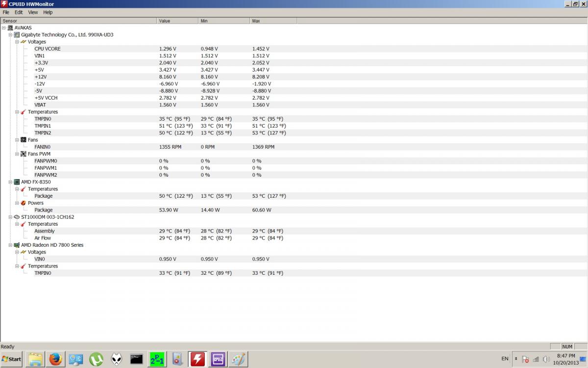Click the 1355 RPM fan value
Screen dimensions: 588x368
[x=170, y=147]
